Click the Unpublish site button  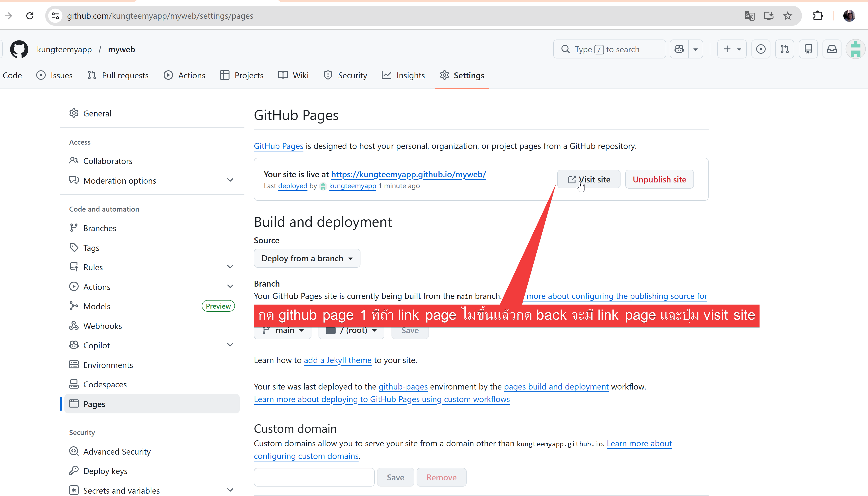click(x=659, y=180)
